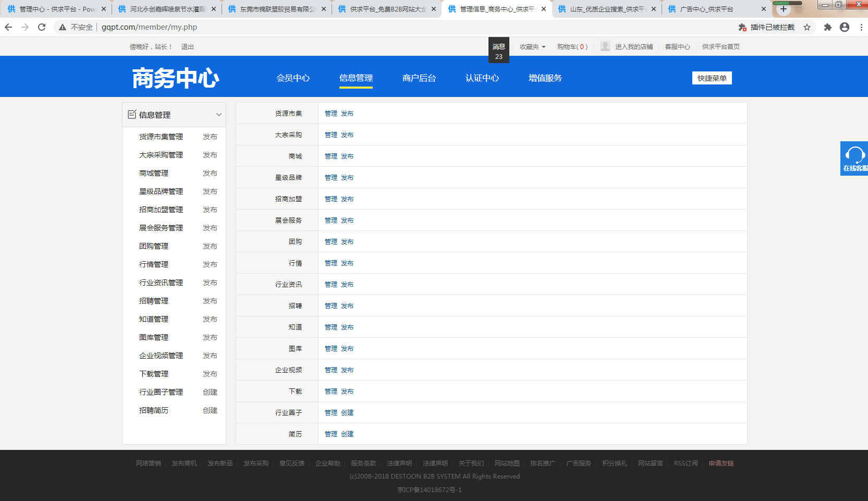Image resolution: width=868 pixels, height=501 pixels.
Task: Open the 认证中心 navigation tab
Action: 482,78
